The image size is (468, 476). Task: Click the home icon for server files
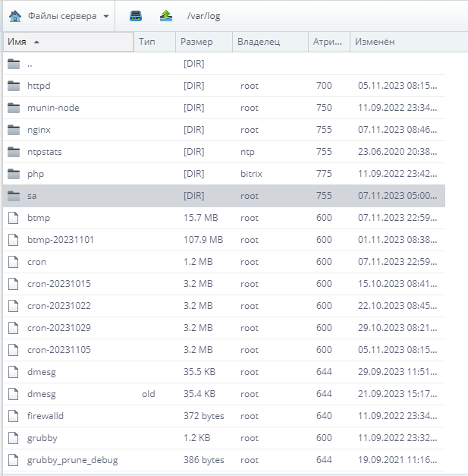(14, 16)
